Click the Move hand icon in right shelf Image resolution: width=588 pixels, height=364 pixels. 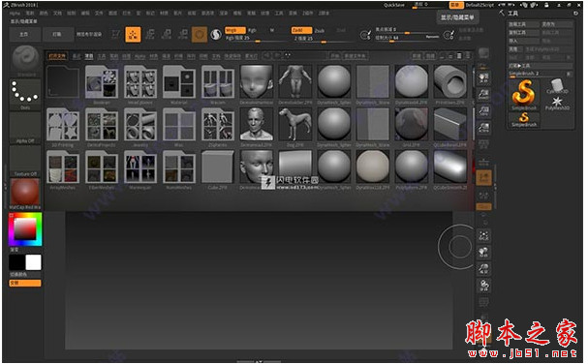pos(483,252)
